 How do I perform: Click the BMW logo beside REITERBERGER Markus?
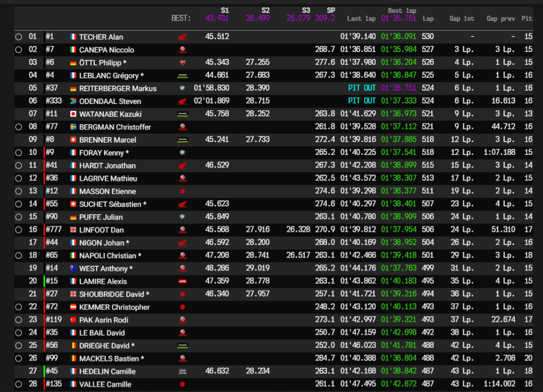tap(182, 89)
